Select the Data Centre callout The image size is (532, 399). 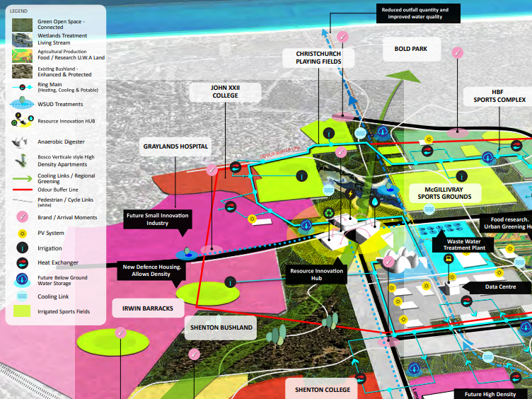pyautogui.click(x=497, y=287)
